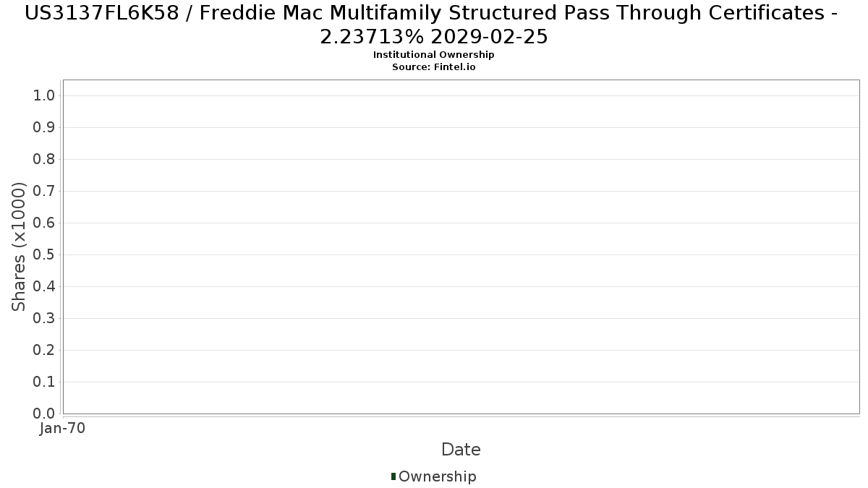Click the 0.1 y-axis tick label

[45, 382]
